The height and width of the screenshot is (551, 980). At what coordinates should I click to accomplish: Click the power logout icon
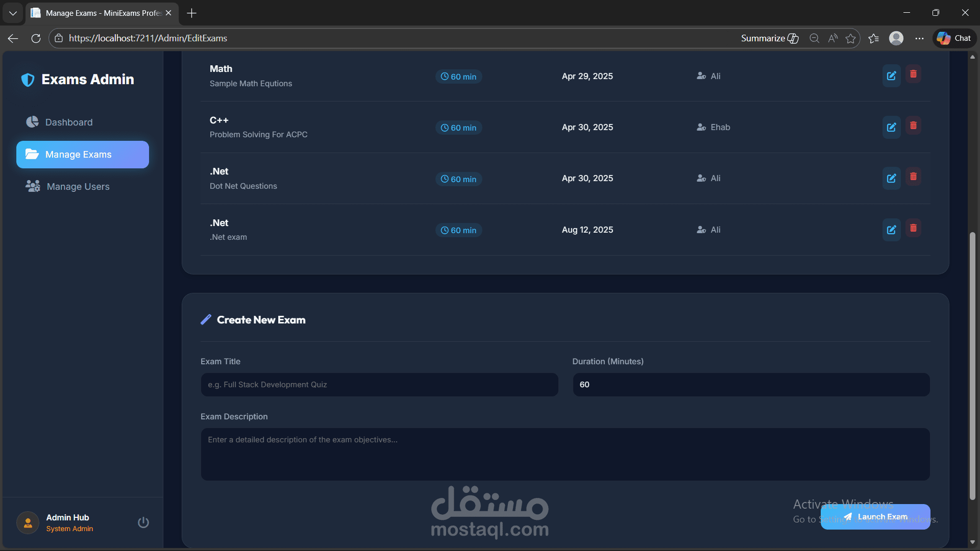click(143, 522)
